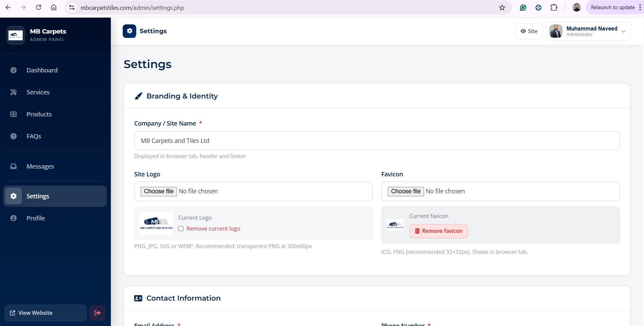Go to the Settings sidebar item
The height and width of the screenshot is (326, 644).
pyautogui.click(x=38, y=196)
